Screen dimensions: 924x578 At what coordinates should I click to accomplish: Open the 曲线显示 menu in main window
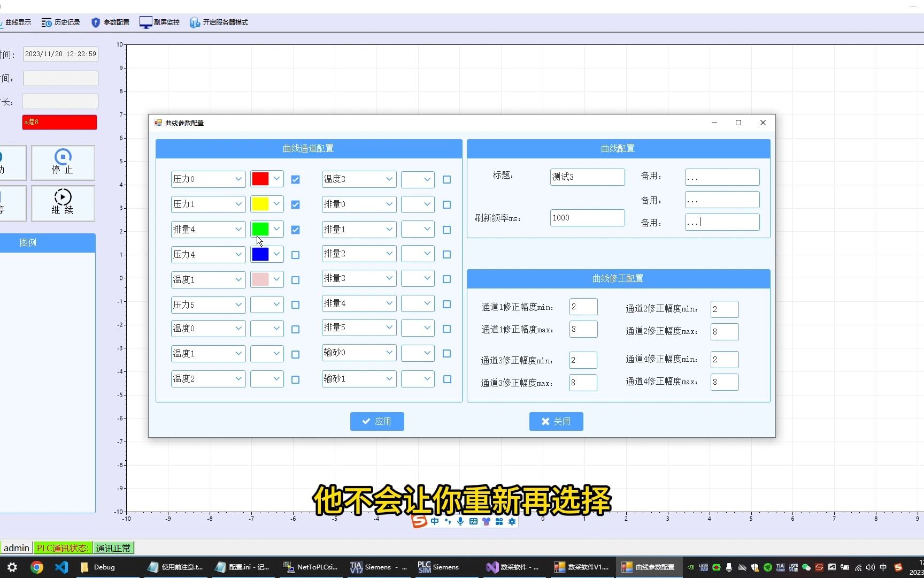[16, 22]
